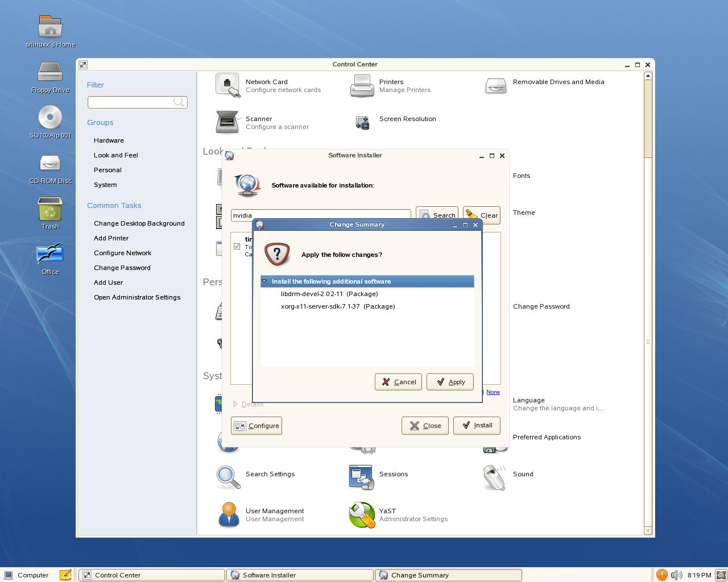
Task: Switch to Software Installer taskbar item
Action: 300,575
